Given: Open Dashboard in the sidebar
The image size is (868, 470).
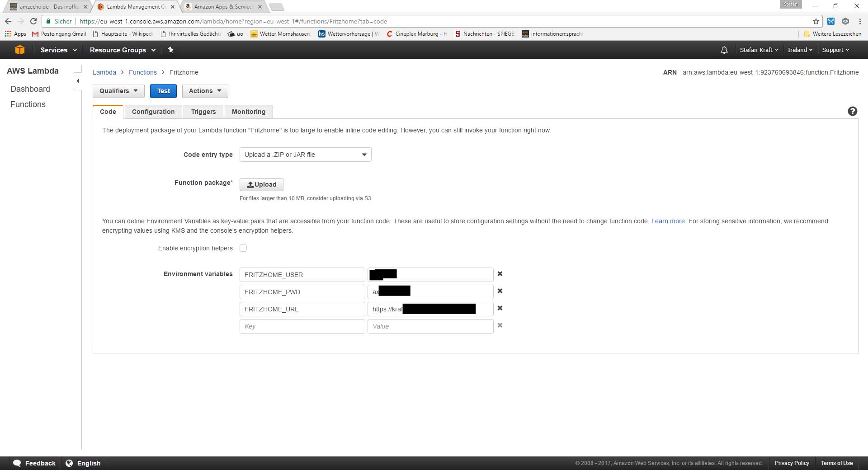Looking at the screenshot, I should tap(30, 89).
